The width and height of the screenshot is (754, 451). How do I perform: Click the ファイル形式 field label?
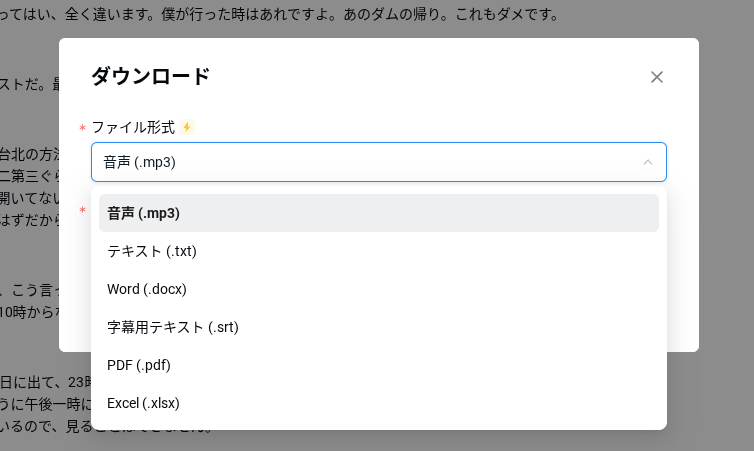[x=133, y=127]
